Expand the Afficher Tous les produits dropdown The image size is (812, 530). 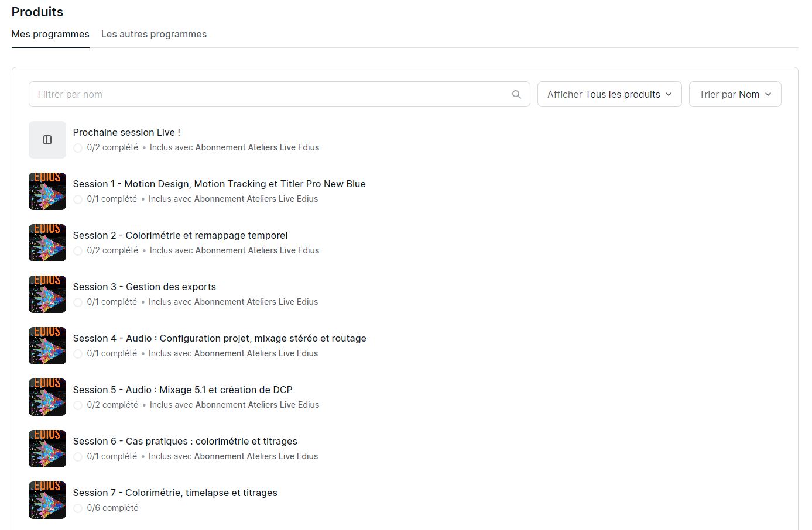[x=609, y=94]
